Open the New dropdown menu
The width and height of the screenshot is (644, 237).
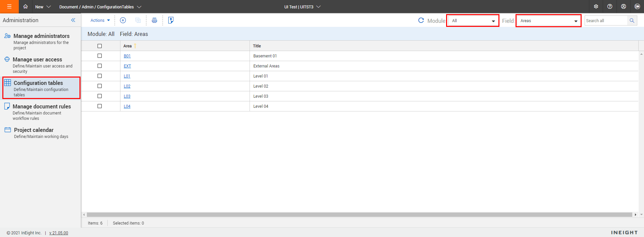pos(43,7)
